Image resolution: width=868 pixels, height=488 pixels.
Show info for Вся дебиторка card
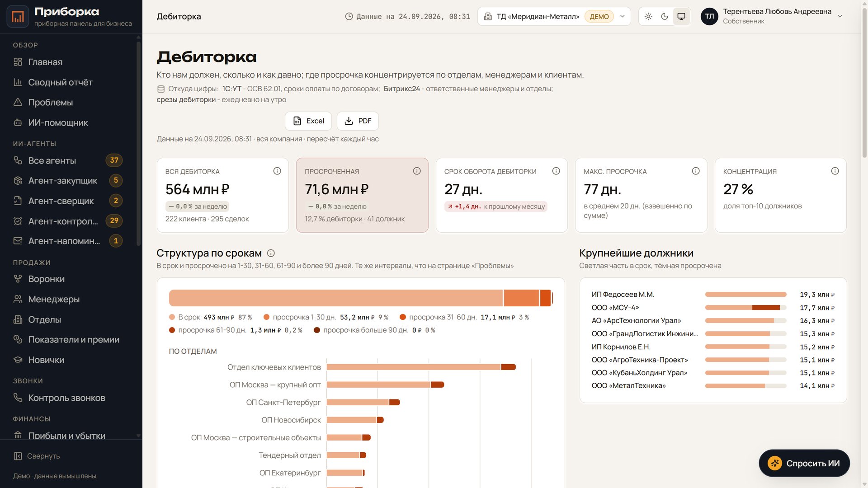click(277, 171)
